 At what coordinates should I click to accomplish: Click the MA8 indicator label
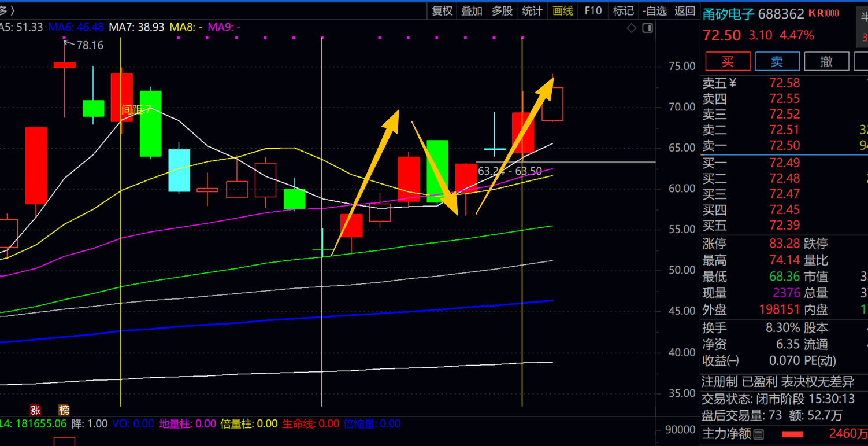(186, 27)
